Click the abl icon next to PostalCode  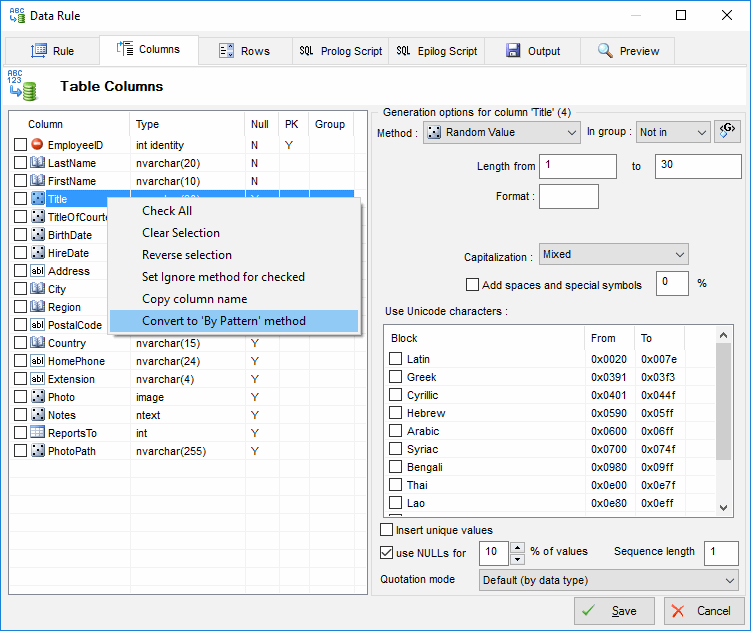tap(37, 324)
